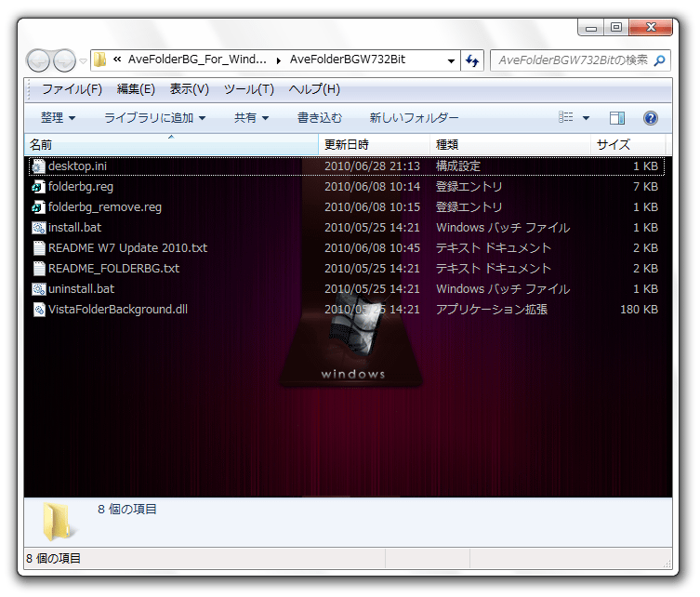Minimize the Explorer window

point(591,27)
